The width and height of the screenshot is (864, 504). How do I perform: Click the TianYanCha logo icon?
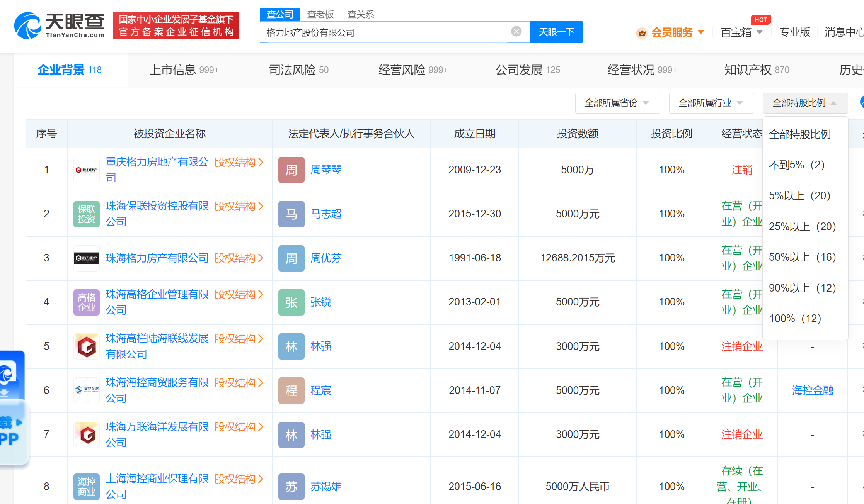pos(28,25)
